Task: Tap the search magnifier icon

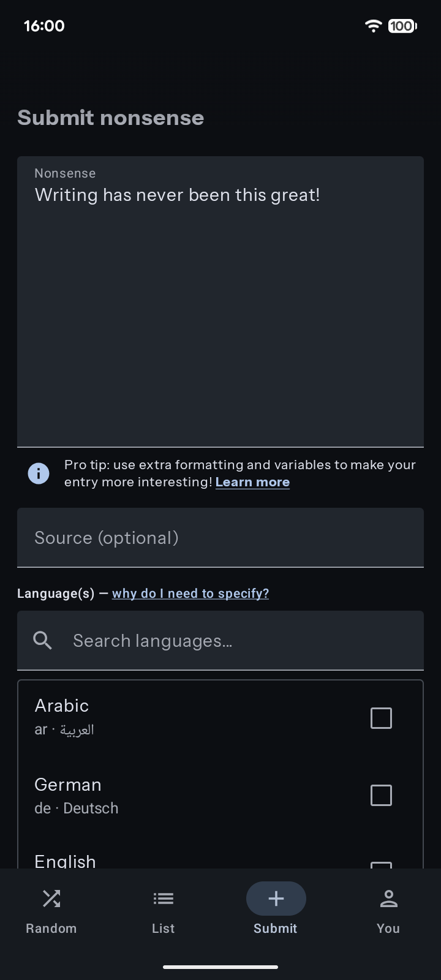Action: 42,641
